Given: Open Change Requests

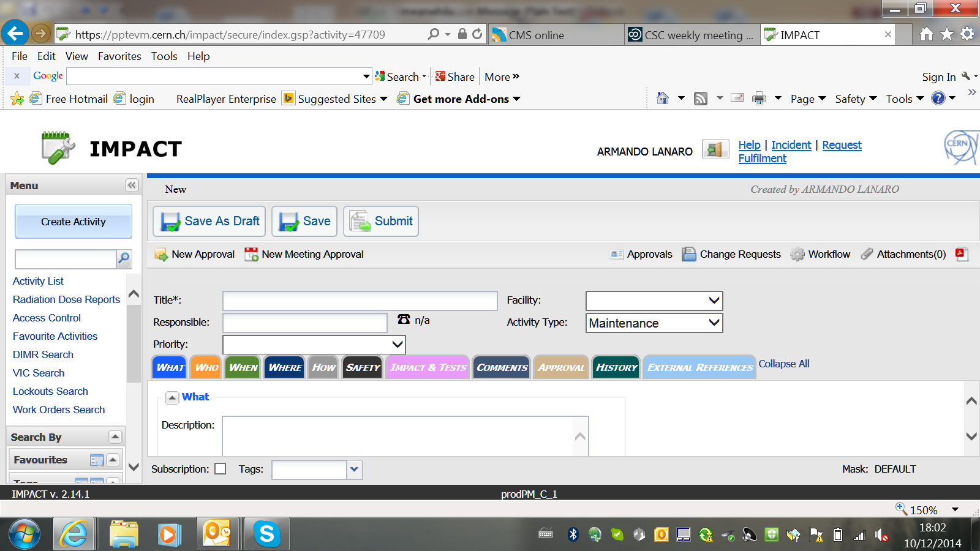Looking at the screenshot, I should 732,255.
